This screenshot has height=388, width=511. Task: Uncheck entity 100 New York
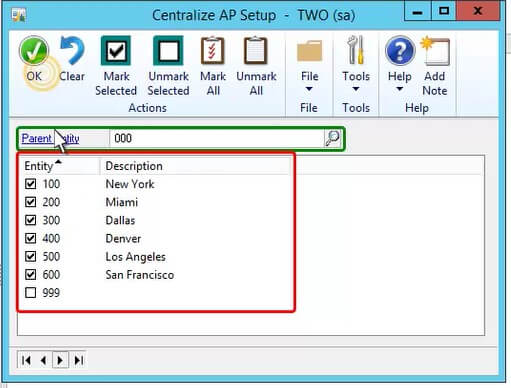coord(31,184)
